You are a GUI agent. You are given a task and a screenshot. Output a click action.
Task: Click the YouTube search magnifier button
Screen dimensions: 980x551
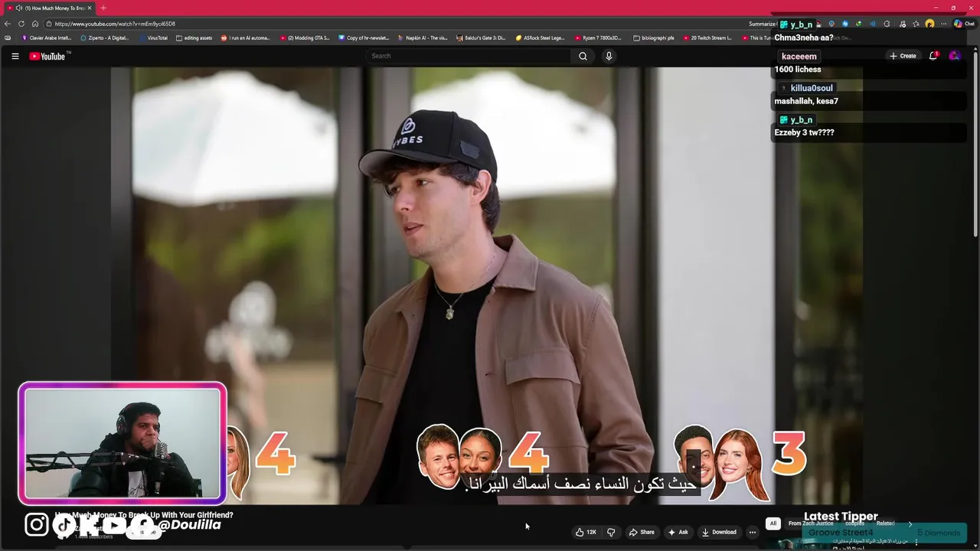(x=583, y=56)
